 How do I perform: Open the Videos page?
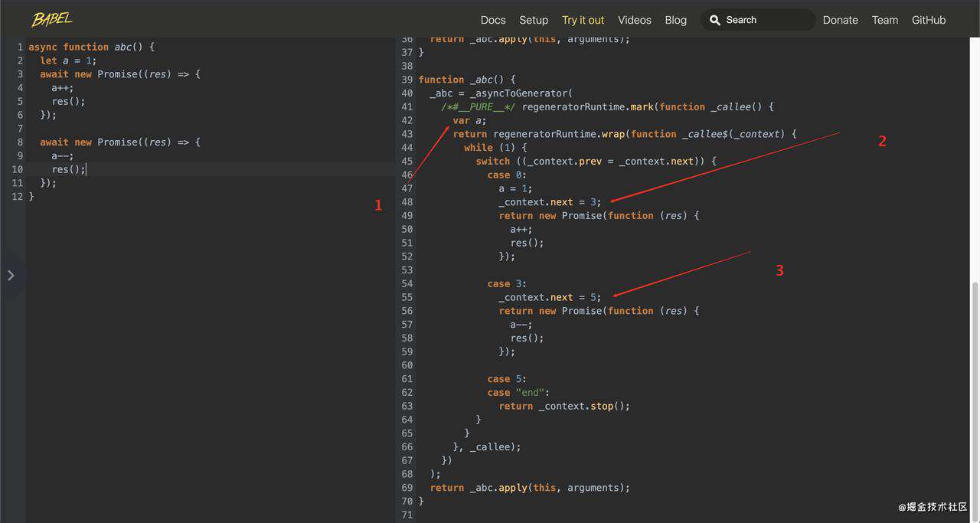[635, 20]
